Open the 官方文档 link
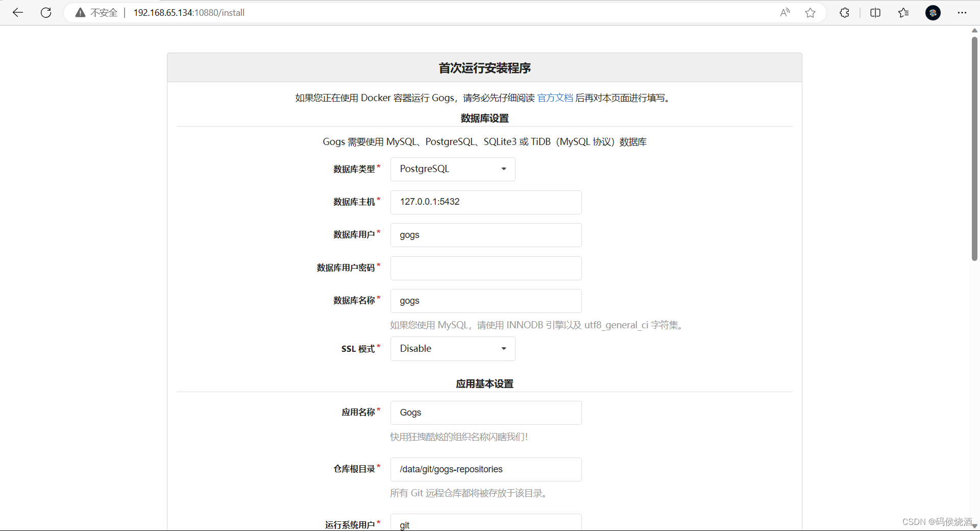 (x=555, y=98)
